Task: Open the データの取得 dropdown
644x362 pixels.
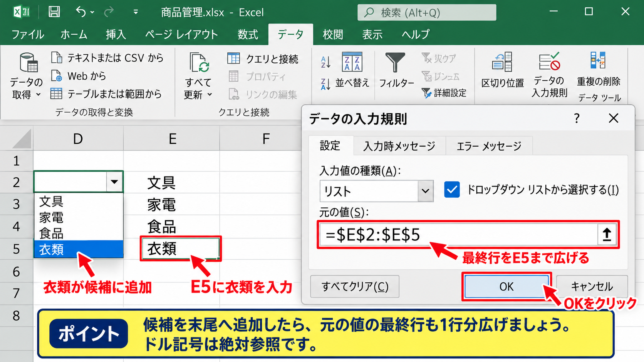Action: [x=26, y=76]
